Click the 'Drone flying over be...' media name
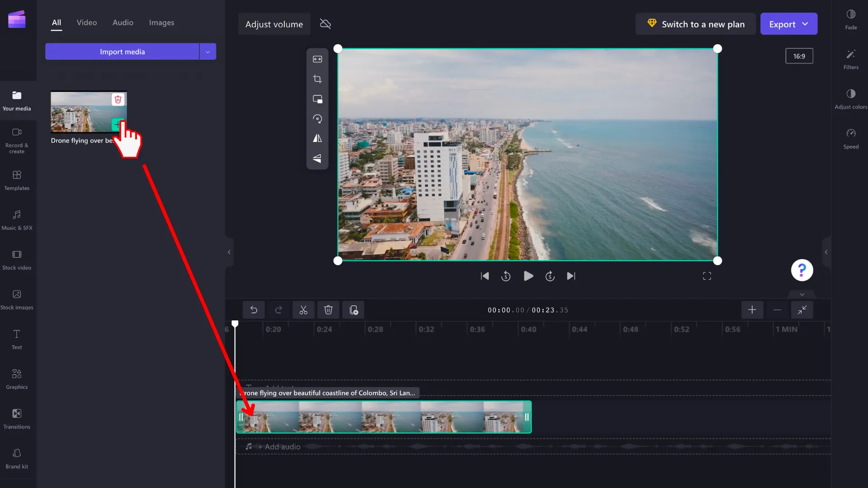The image size is (868, 488). (x=82, y=141)
